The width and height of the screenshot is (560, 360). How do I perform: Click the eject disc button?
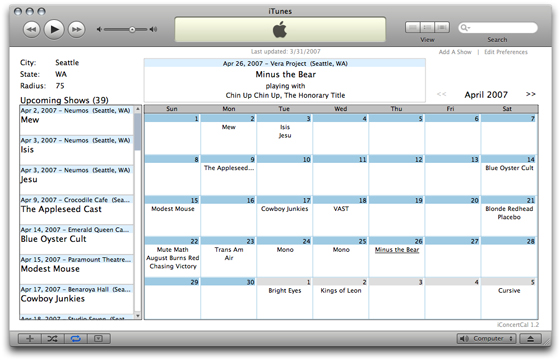coord(530,338)
